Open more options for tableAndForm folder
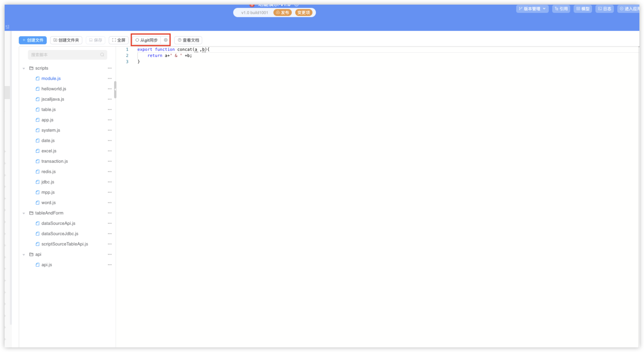Viewport: 644px width, 352px height. coord(109,213)
